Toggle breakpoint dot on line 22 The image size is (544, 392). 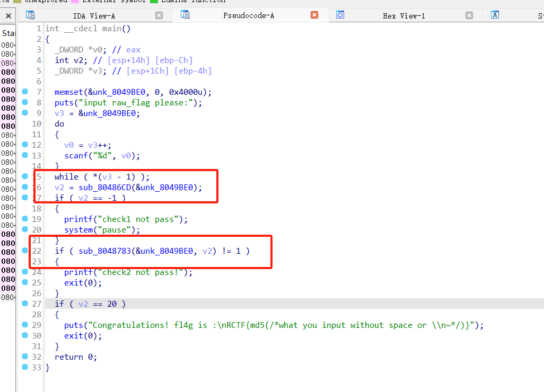(x=25, y=250)
